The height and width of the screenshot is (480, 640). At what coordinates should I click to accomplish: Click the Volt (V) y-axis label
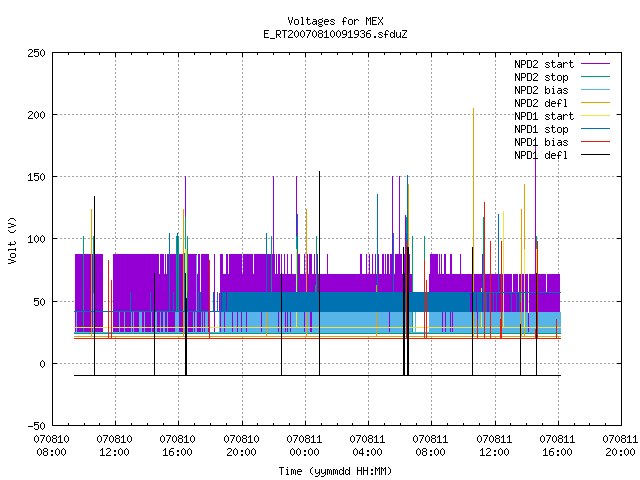point(12,240)
